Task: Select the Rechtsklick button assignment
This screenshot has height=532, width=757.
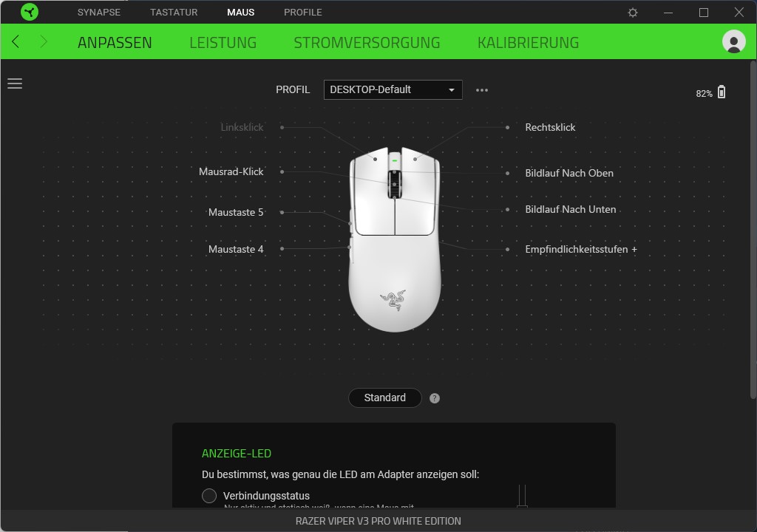Action: [550, 127]
